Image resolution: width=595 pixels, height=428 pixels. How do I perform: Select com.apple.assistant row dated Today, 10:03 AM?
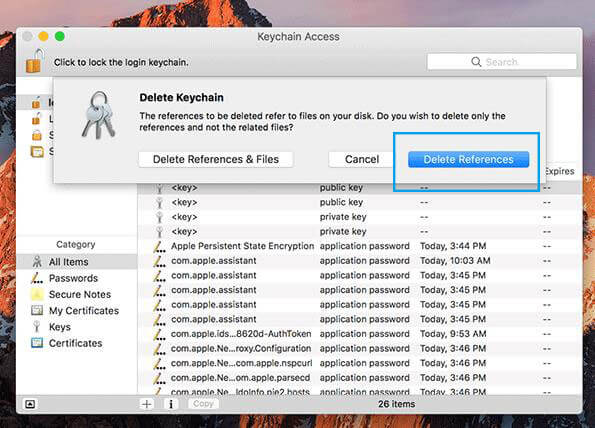pyautogui.click(x=359, y=261)
